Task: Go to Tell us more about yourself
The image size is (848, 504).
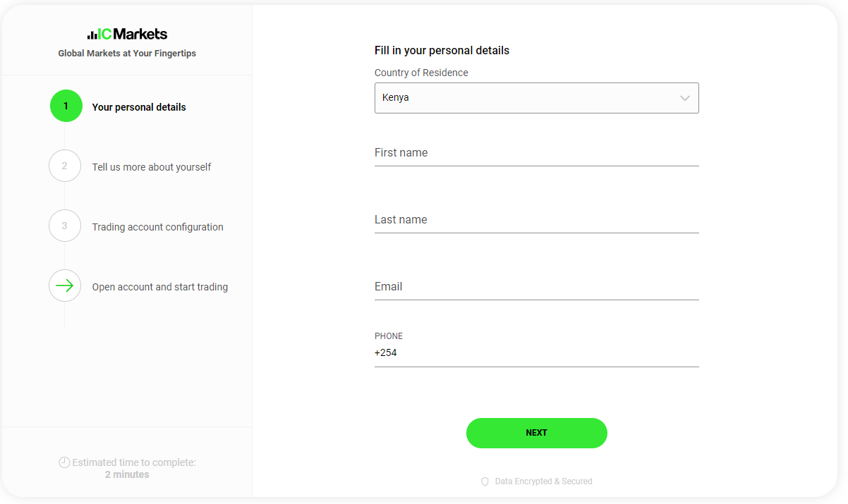Action: pyautogui.click(x=152, y=167)
